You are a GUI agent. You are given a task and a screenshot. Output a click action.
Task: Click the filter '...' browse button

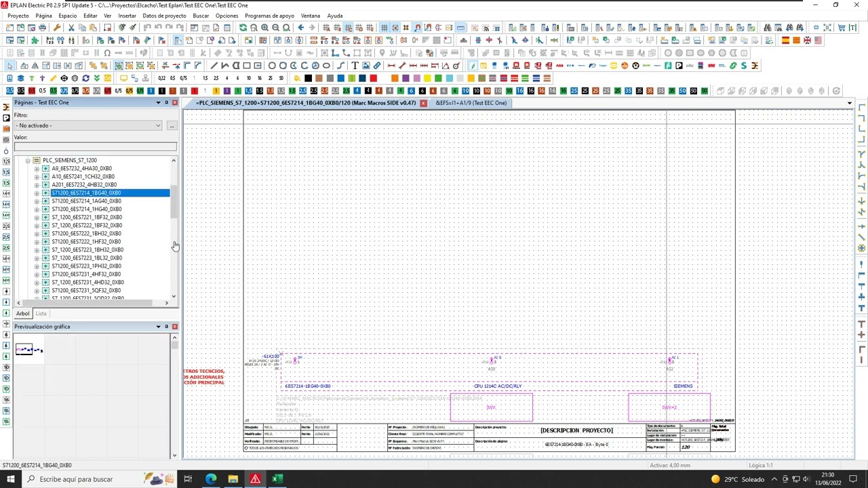click(x=172, y=125)
